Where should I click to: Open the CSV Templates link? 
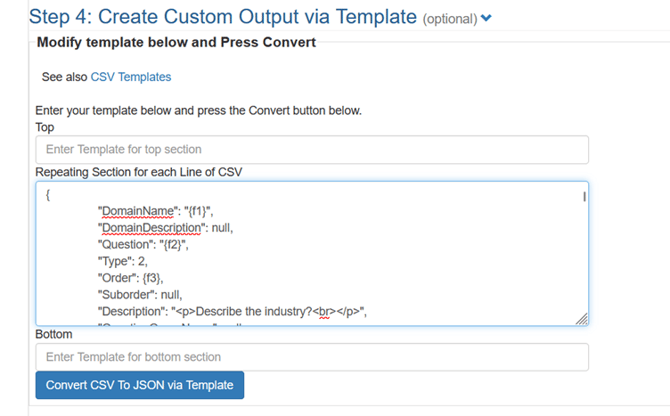(130, 77)
